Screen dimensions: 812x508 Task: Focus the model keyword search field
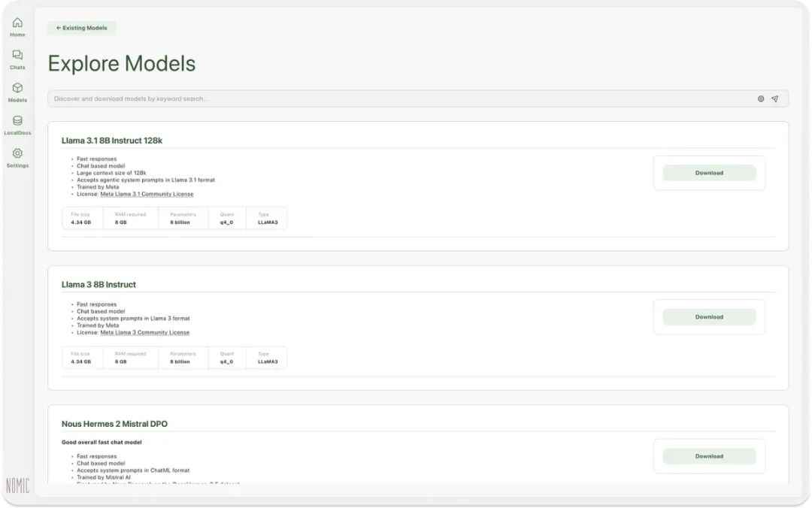point(418,99)
